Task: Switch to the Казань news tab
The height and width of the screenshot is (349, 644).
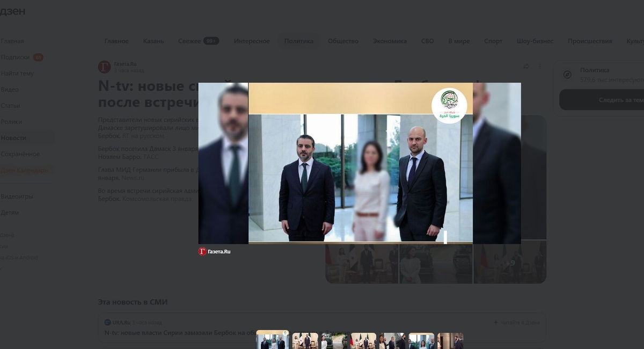Action: (153, 41)
